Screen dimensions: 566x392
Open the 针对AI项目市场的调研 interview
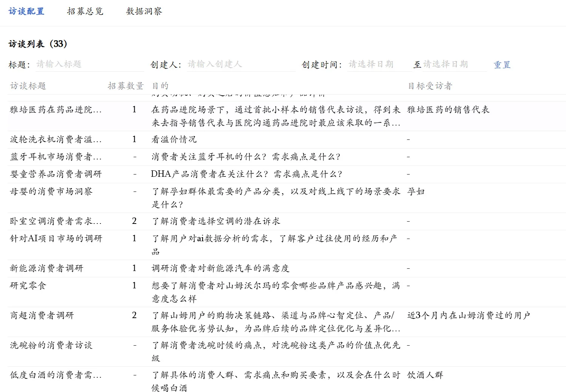(x=56, y=239)
